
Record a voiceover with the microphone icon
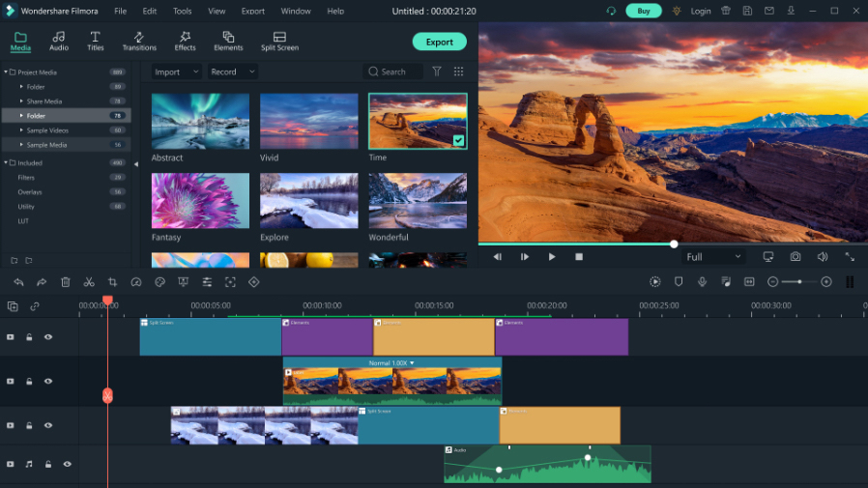tap(702, 282)
